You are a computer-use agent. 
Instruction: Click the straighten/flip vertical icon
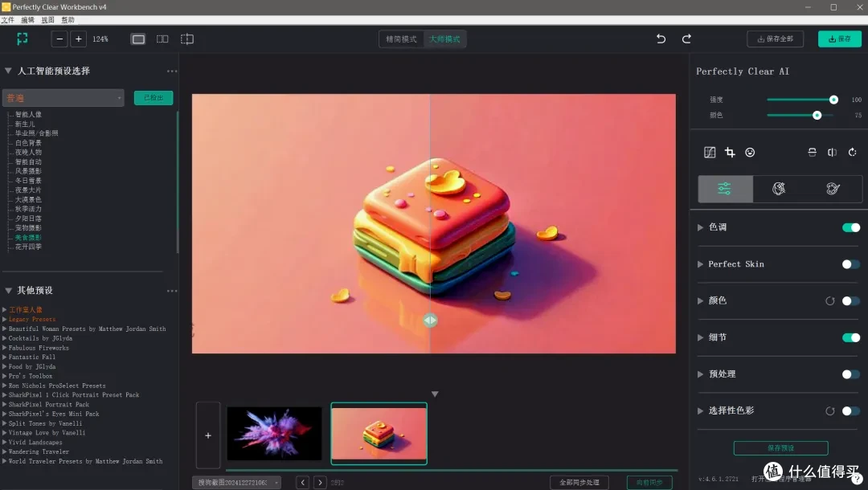812,152
